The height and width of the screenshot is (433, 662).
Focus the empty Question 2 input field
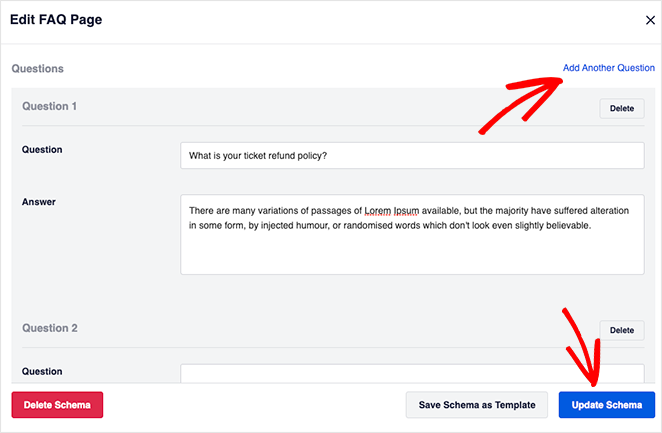(412, 372)
